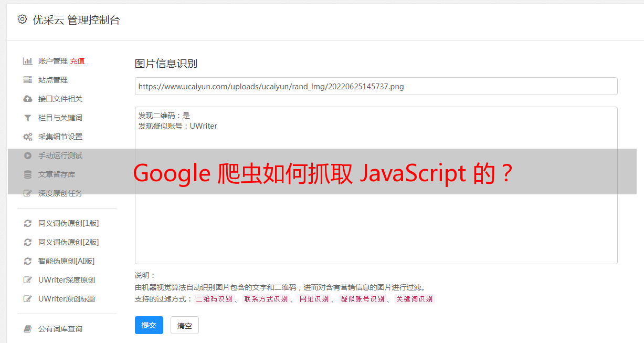Open 公有词库查询 in the sidebar
The width and height of the screenshot is (644, 343).
click(x=60, y=329)
